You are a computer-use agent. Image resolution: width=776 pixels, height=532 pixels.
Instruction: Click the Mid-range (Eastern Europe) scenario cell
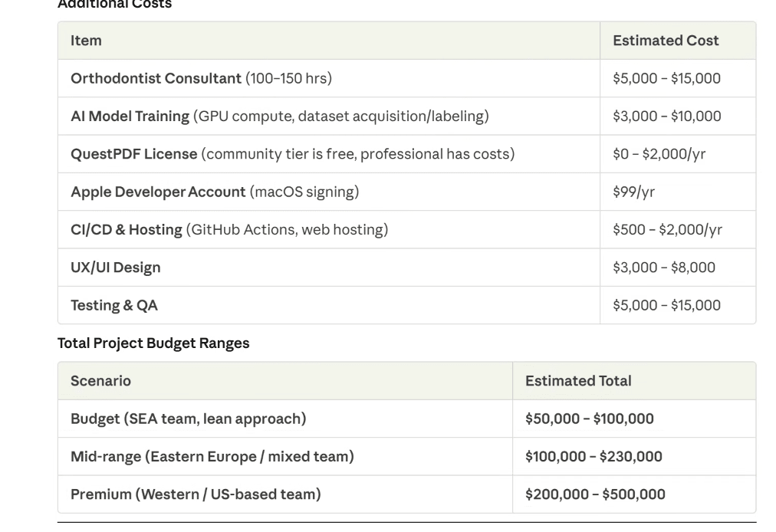point(212,457)
